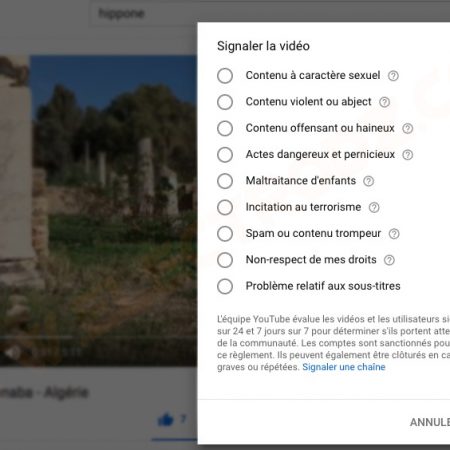Screen dimensions: 450x450
Task: Follow the Signaler une chaîne link
Action: [344, 367]
